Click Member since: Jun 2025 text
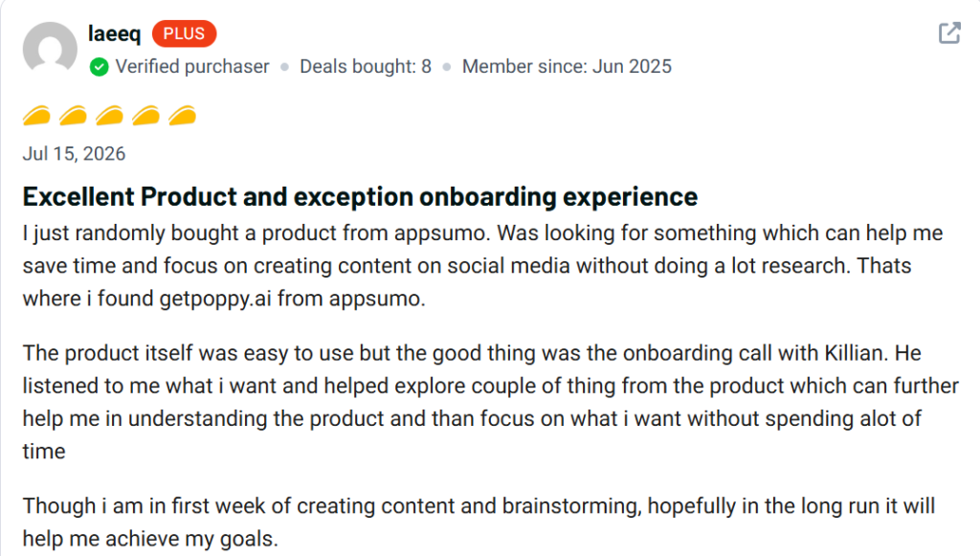This screenshot has width=980, height=556. (567, 67)
